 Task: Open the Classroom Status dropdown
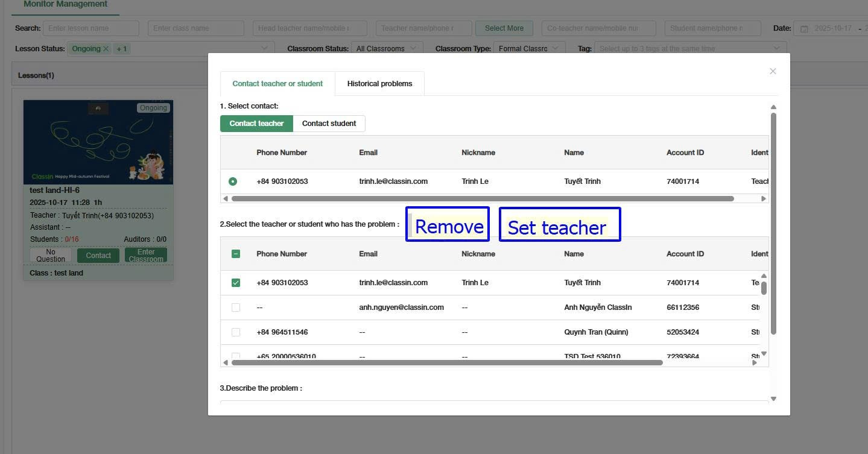pos(386,48)
